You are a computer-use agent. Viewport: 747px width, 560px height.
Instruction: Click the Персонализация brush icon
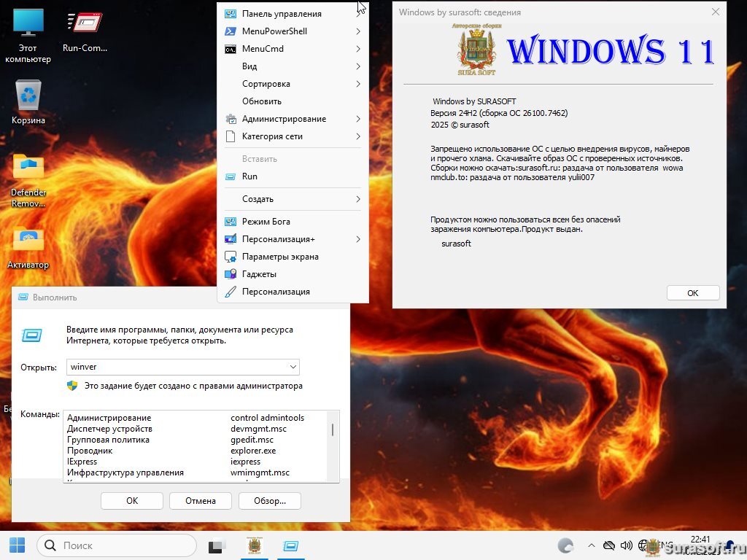coord(230,292)
